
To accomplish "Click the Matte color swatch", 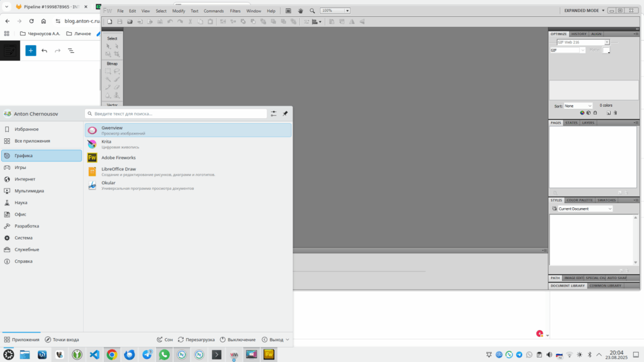I will click(x=606, y=50).
